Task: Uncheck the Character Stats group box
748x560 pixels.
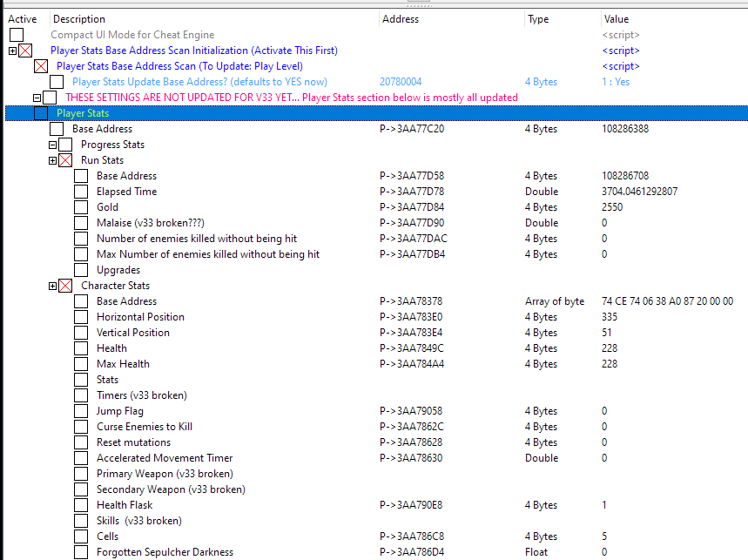Action: (x=65, y=286)
